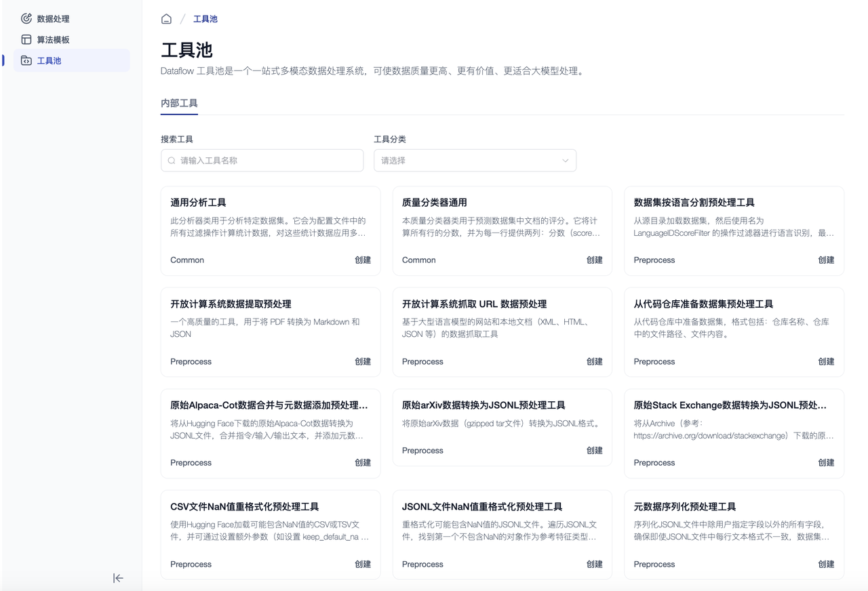Open 数据处理 in the sidebar menu
The height and width of the screenshot is (591, 868).
53,19
